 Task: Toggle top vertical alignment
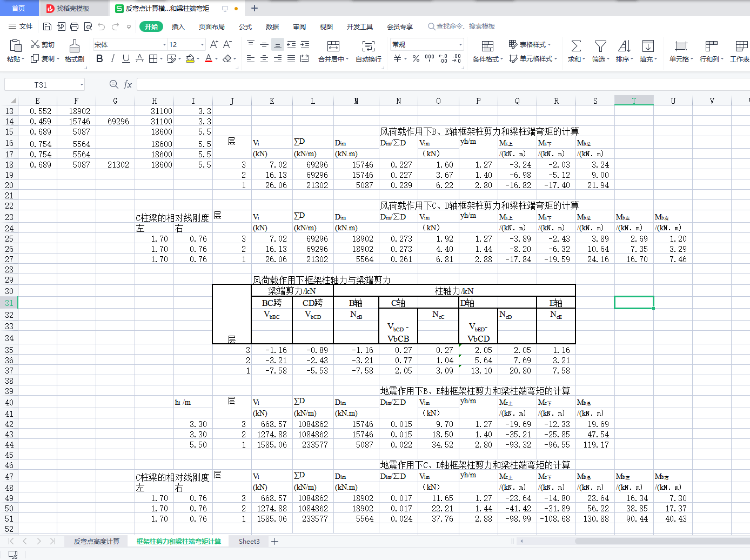pyautogui.click(x=251, y=44)
